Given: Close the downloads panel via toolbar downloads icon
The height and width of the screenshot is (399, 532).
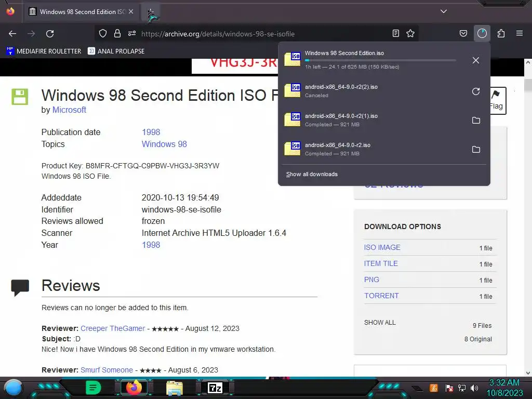Looking at the screenshot, I should coord(482,33).
